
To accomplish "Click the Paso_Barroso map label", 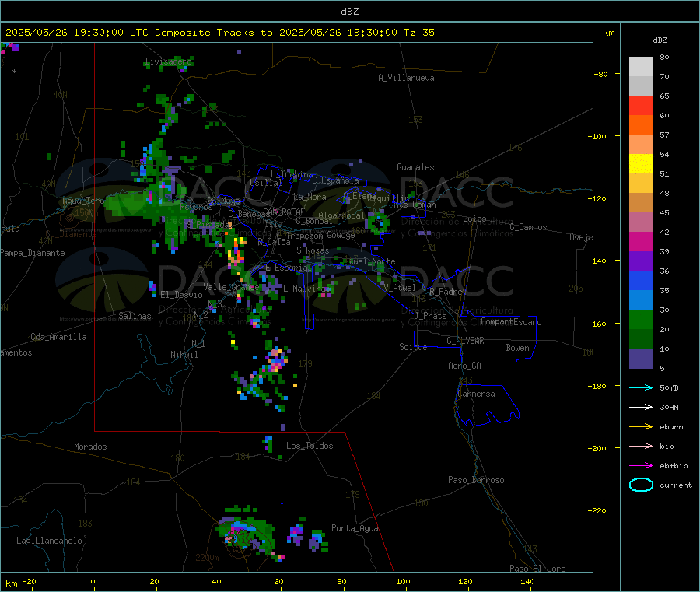I will click(x=476, y=480).
